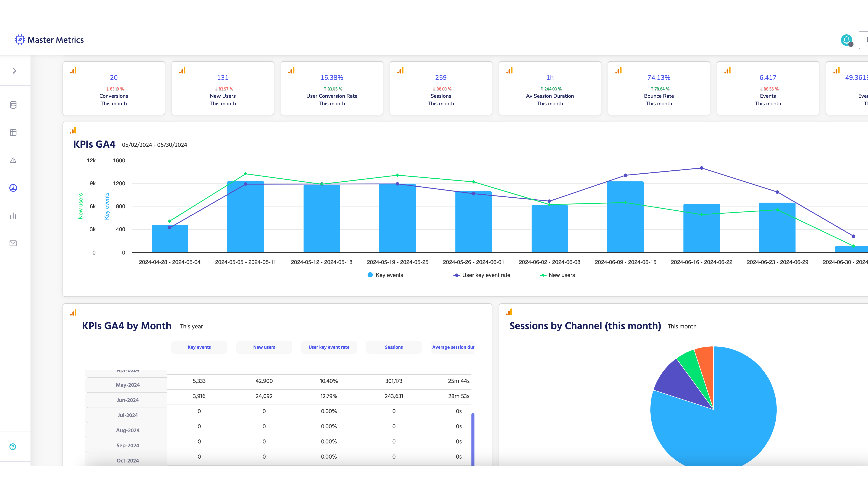
Task: Select the May-2024 row label
Action: (x=128, y=385)
